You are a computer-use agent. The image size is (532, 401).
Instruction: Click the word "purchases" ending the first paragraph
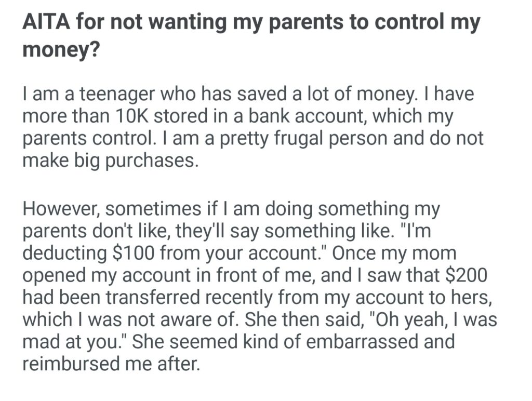click(151, 161)
